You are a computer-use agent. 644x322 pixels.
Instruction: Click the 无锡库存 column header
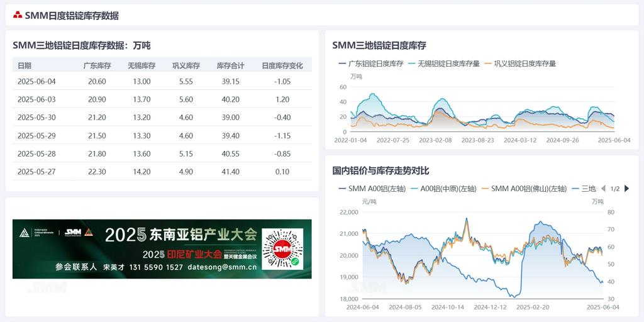point(142,65)
